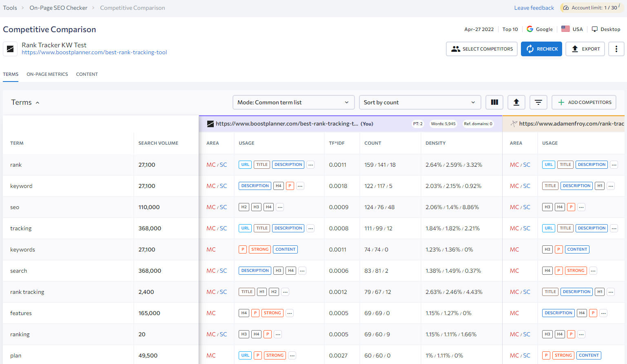The height and width of the screenshot is (364, 627).
Task: Go to On-Page SEO Checker breadcrumb
Action: click(x=58, y=8)
